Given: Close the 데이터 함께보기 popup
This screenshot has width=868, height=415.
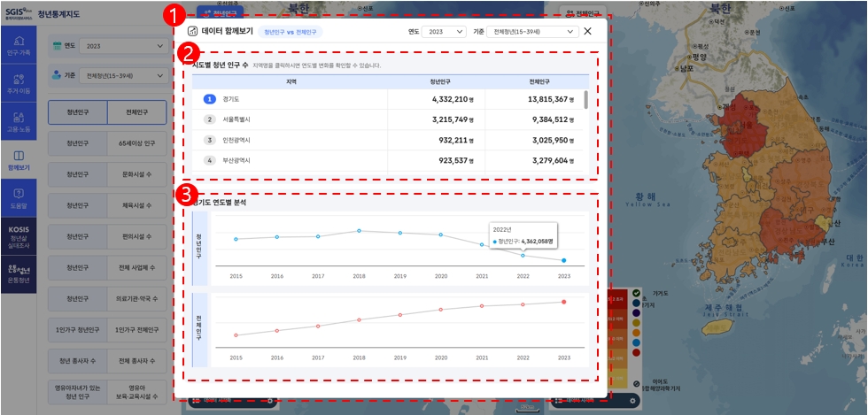Looking at the screenshot, I should [587, 32].
